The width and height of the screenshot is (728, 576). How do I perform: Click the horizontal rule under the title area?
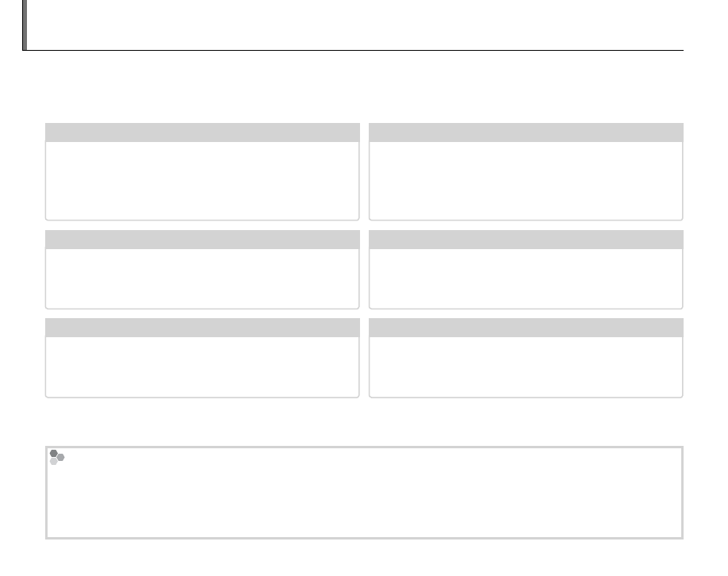click(x=355, y=51)
